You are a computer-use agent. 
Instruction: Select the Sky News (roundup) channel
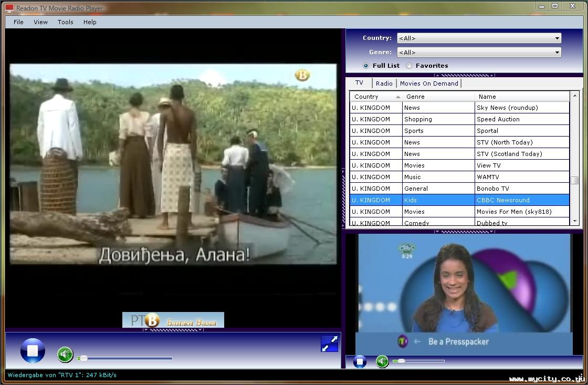pyautogui.click(x=459, y=108)
